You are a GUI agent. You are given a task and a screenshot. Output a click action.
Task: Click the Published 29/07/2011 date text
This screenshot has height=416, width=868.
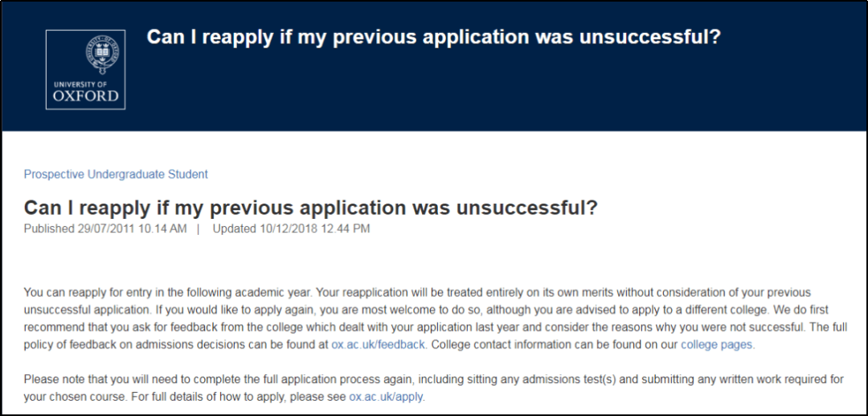point(105,229)
